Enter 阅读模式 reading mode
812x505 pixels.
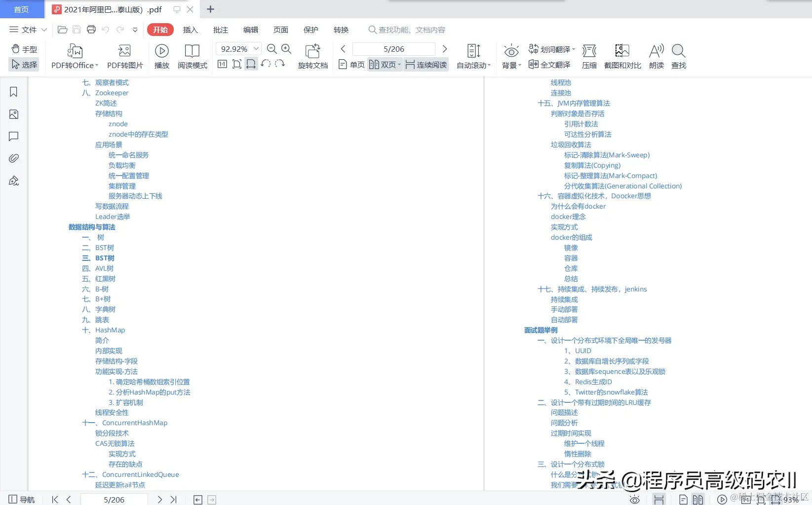(x=192, y=56)
